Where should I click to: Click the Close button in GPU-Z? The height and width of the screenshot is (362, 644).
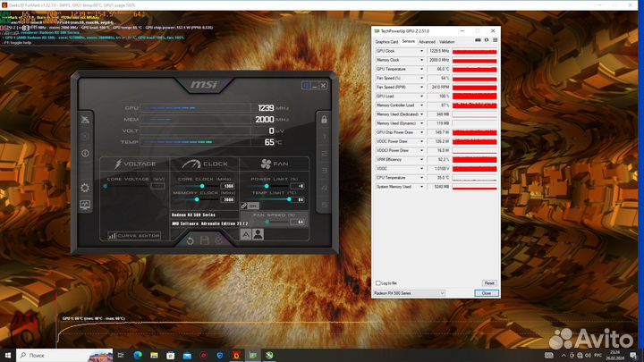(x=487, y=293)
